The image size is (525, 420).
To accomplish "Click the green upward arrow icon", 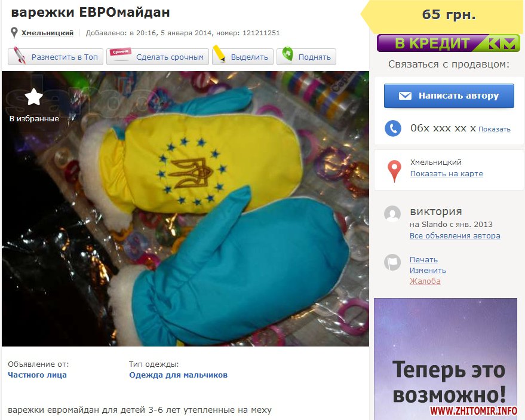I will tap(287, 54).
